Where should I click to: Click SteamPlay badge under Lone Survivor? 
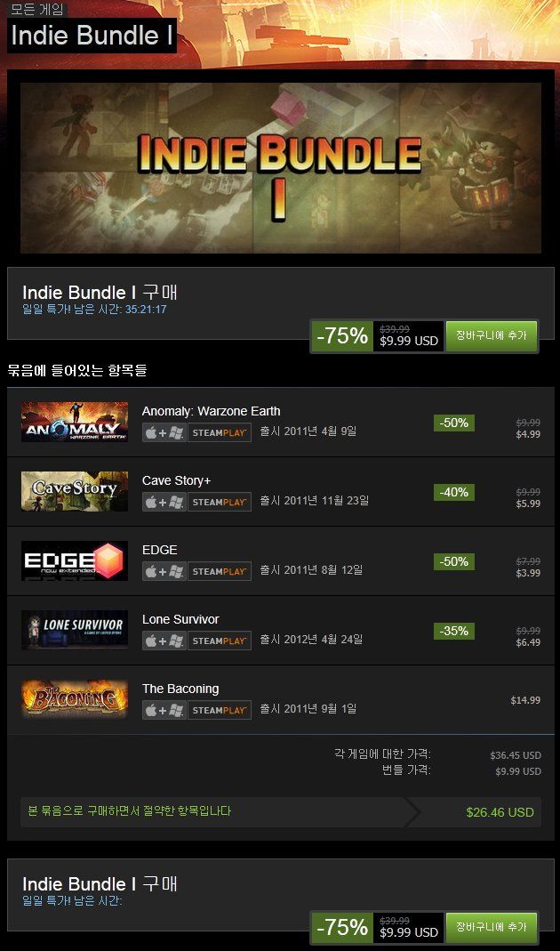click(x=220, y=641)
